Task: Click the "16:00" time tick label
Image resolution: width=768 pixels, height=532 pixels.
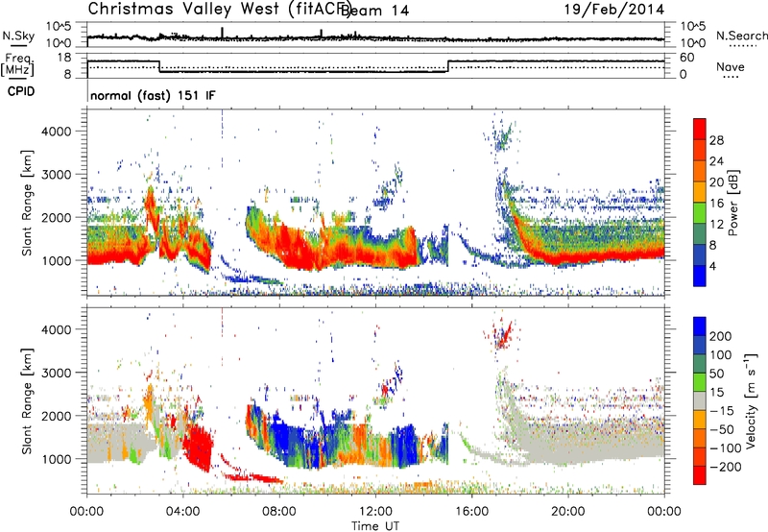Action: [471, 512]
